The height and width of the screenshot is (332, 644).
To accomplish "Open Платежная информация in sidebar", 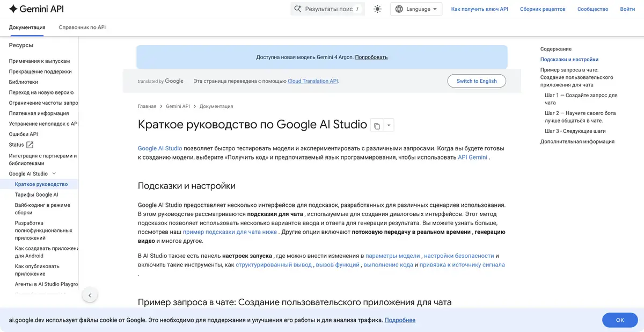I will click(39, 113).
